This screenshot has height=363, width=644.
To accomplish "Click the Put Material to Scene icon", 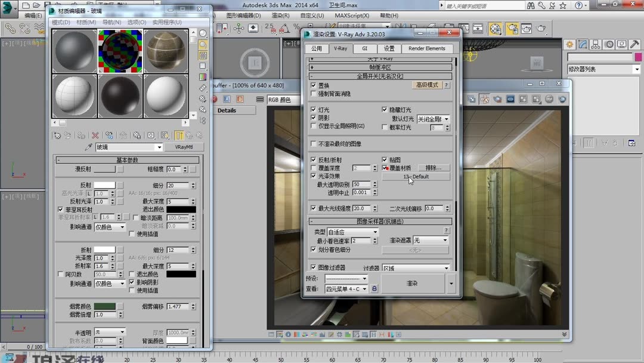I will pos(67,135).
